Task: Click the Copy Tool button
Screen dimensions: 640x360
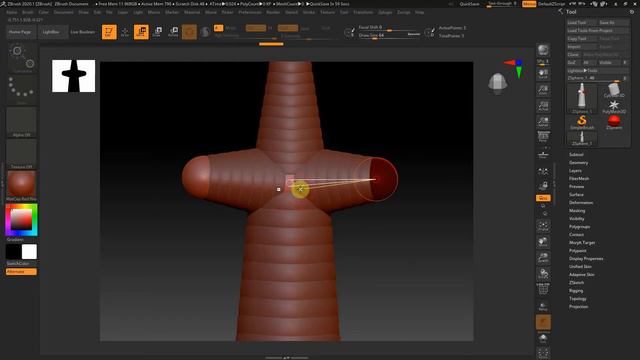Action: 582,38
